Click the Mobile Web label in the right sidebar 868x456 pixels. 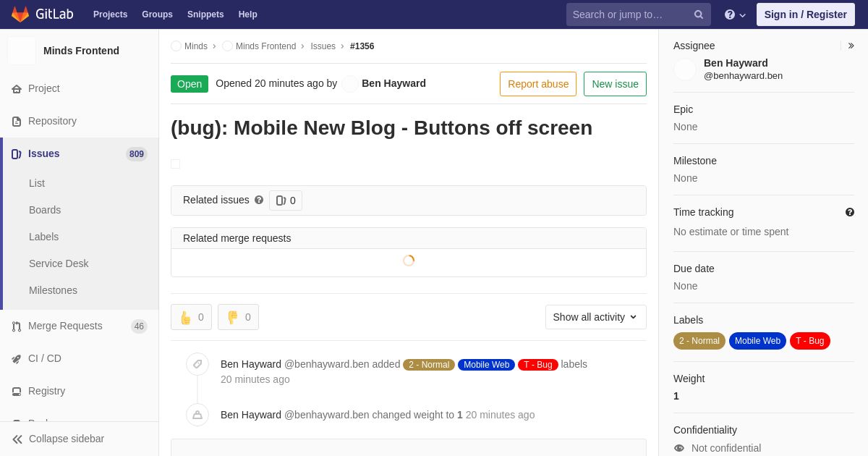pyautogui.click(x=757, y=341)
